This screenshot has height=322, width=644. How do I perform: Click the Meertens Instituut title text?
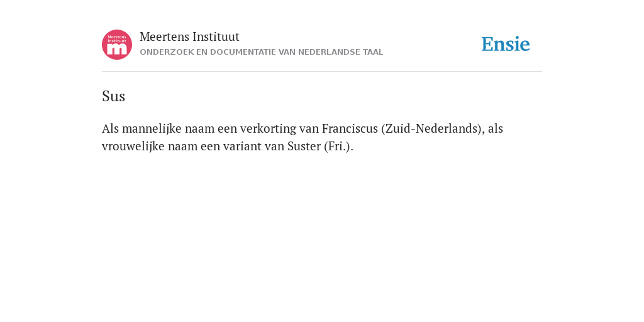coord(189,37)
